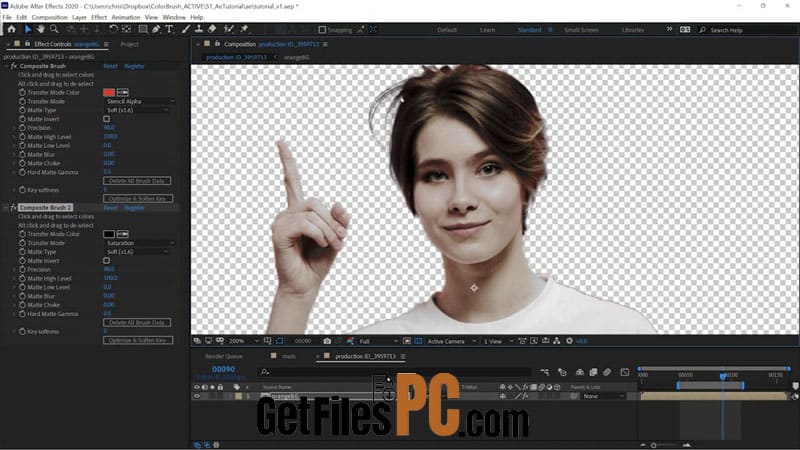Select the Clone Stamp tool
Image resolution: width=800 pixels, height=450 pixels.
[x=199, y=29]
